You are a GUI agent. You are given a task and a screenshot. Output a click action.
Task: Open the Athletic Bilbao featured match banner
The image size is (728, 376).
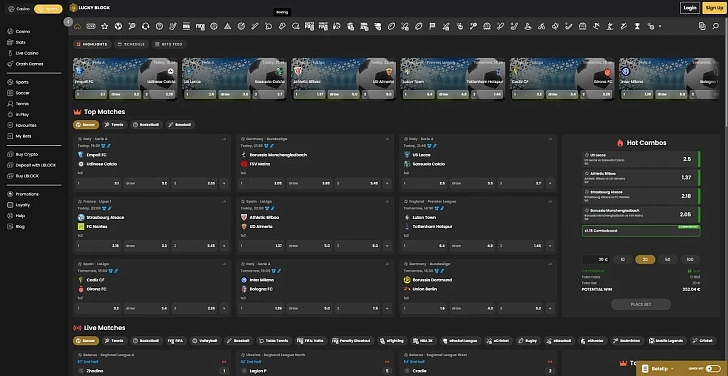point(344,78)
